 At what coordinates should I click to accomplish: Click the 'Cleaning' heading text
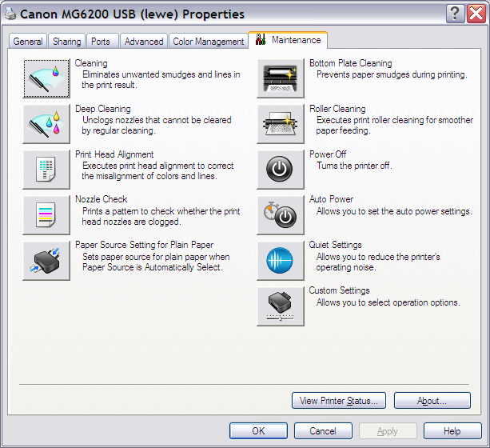[x=91, y=63]
